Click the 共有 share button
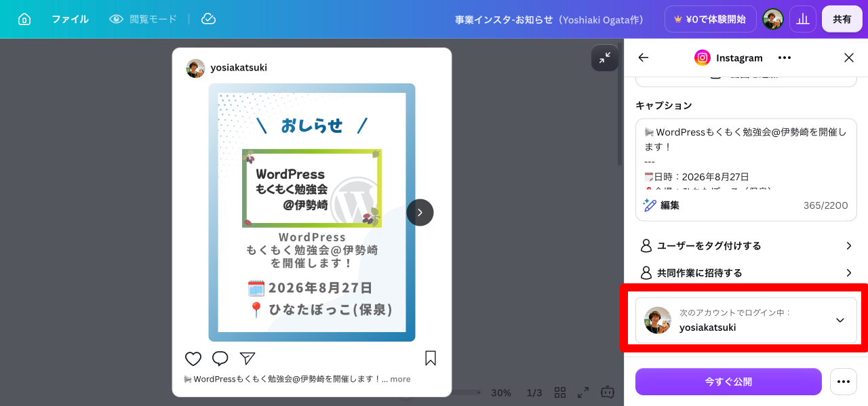 [x=842, y=19]
